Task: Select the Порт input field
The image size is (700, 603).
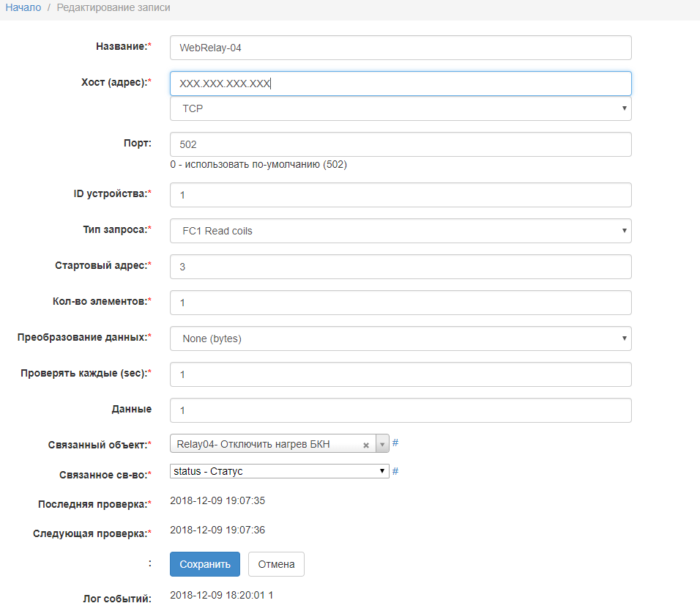Action: tap(400, 144)
